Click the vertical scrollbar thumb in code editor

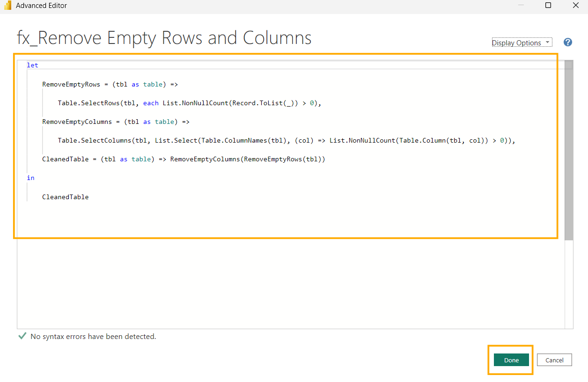click(569, 150)
